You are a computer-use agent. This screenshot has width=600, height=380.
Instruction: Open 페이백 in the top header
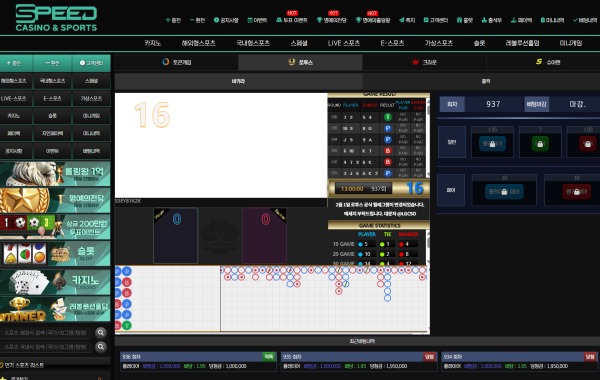[521, 20]
